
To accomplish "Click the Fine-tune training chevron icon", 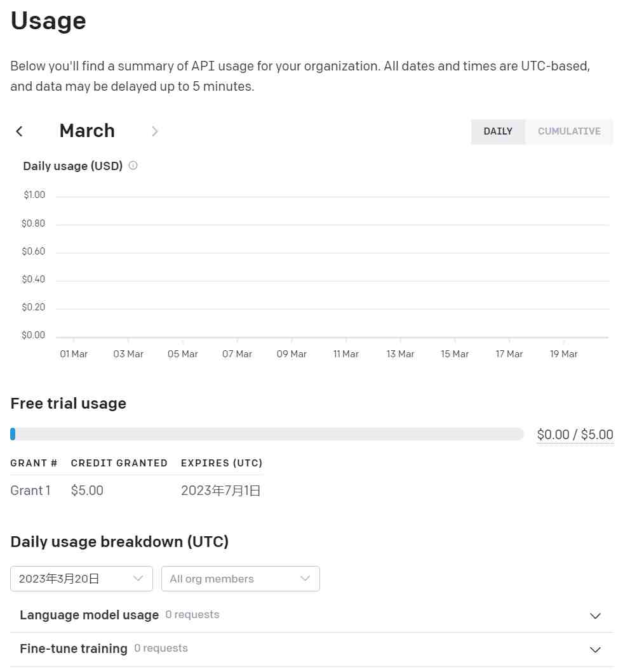I will coord(595,649).
